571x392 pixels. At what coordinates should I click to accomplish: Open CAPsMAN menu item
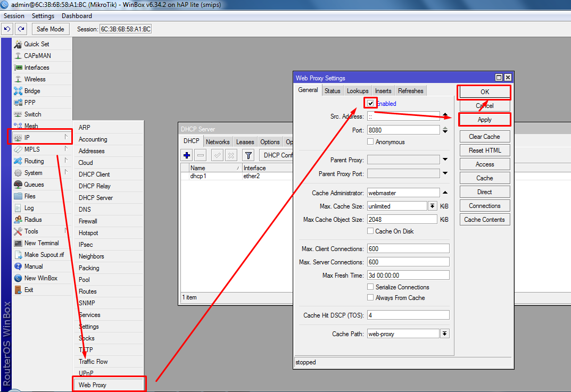pos(37,56)
